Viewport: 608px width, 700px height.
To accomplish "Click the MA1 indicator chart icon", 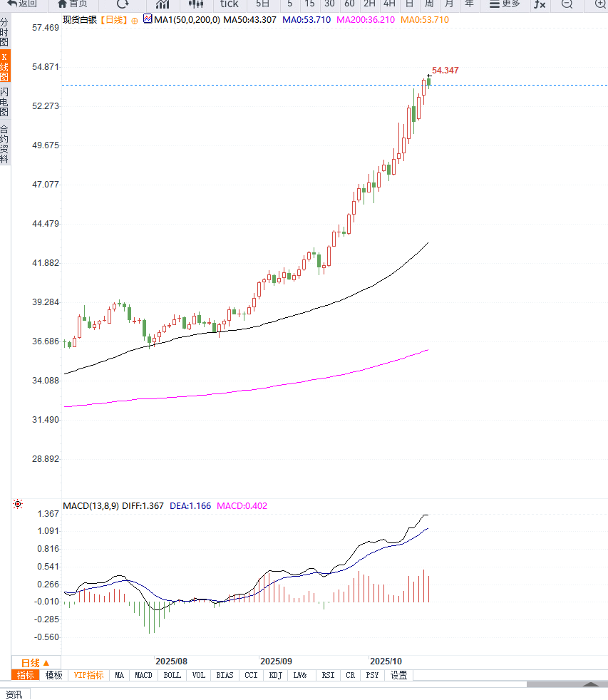I will [148, 19].
